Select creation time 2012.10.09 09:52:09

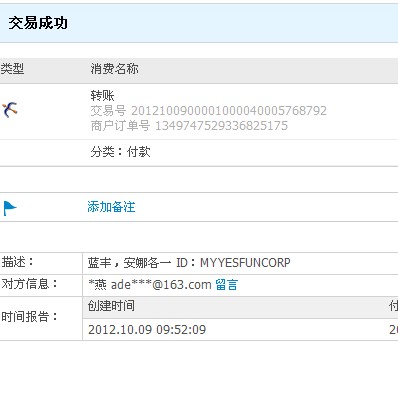147,330
